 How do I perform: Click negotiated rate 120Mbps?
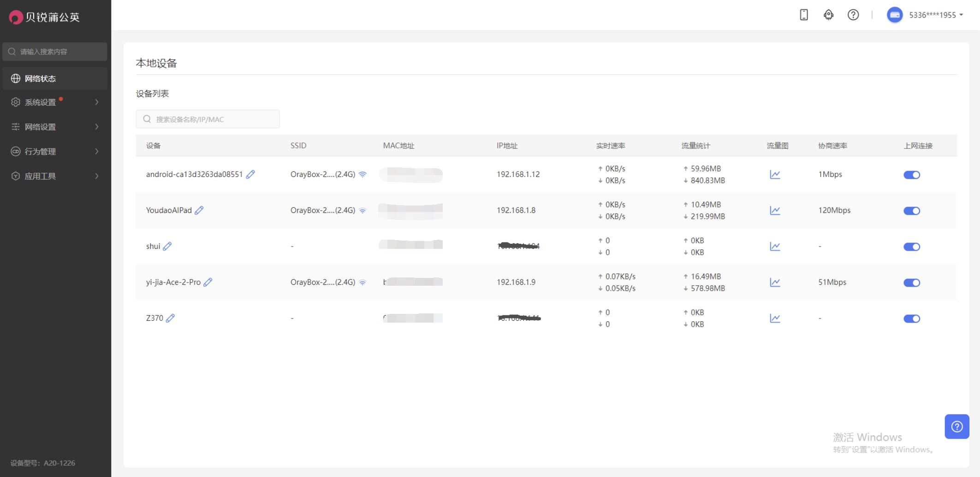834,210
